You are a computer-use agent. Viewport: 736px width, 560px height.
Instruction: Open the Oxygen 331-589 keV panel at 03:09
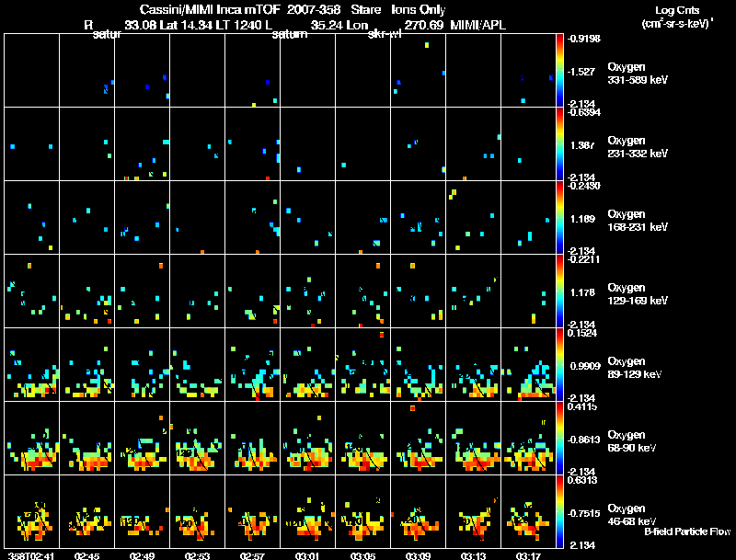click(x=419, y=71)
